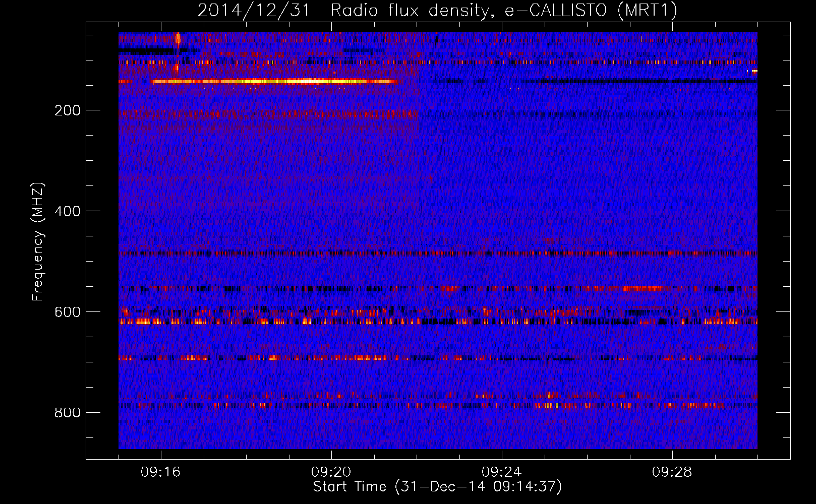Viewport: 816px width, 504px height.
Task: Click the 600 frequency tick label
Action: coord(68,312)
